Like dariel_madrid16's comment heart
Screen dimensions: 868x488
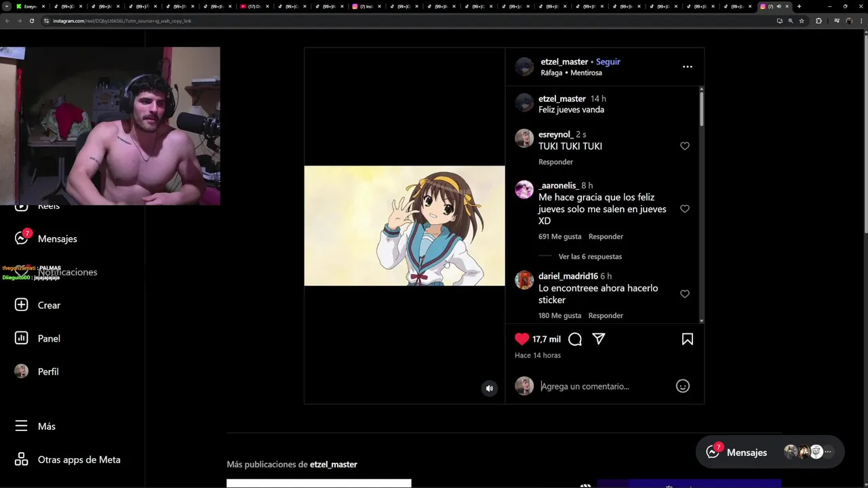685,294
